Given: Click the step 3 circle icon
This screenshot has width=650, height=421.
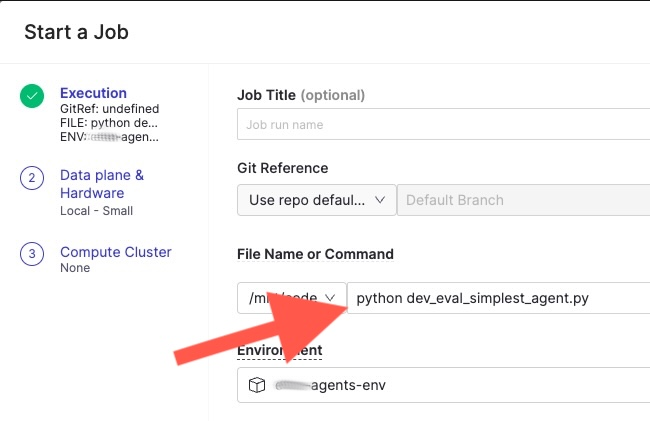Looking at the screenshot, I should pos(32,254).
